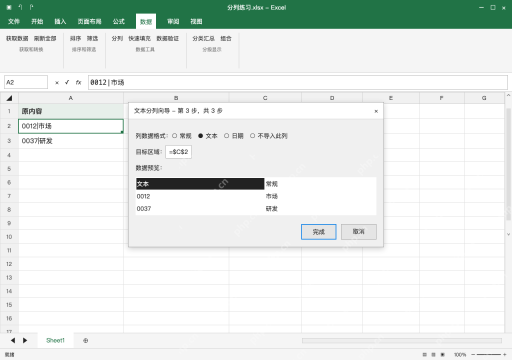Click the Name Box showing A2
The height and width of the screenshot is (360, 512).
26,82
